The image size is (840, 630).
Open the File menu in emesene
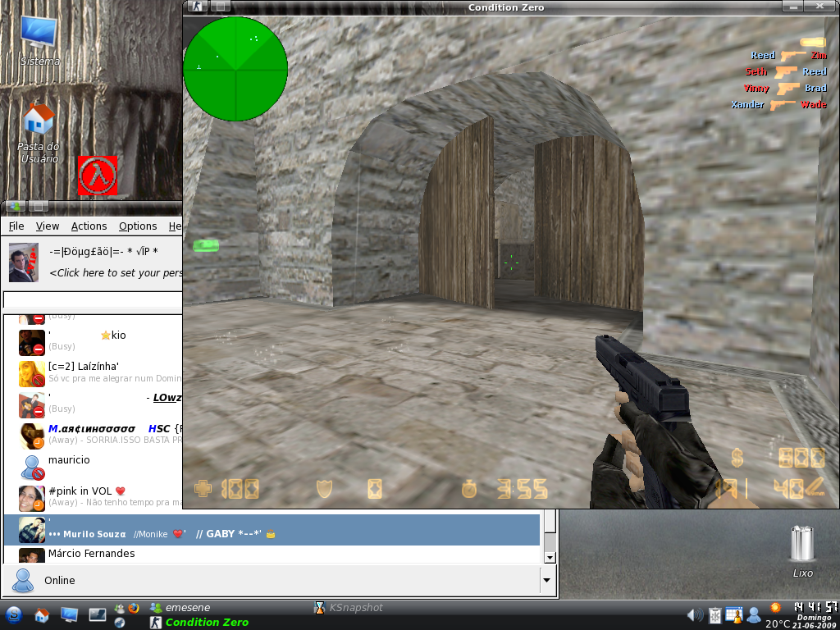click(16, 226)
